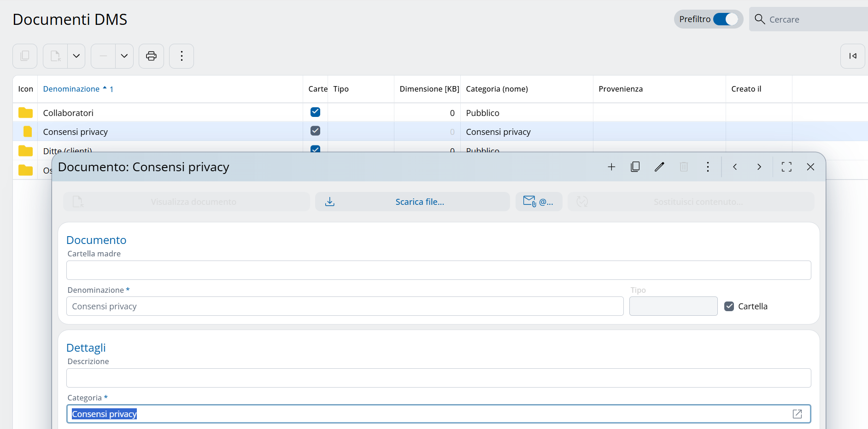The width and height of the screenshot is (868, 429).
Task: Go to the previous record with left chevron
Action: [735, 167]
